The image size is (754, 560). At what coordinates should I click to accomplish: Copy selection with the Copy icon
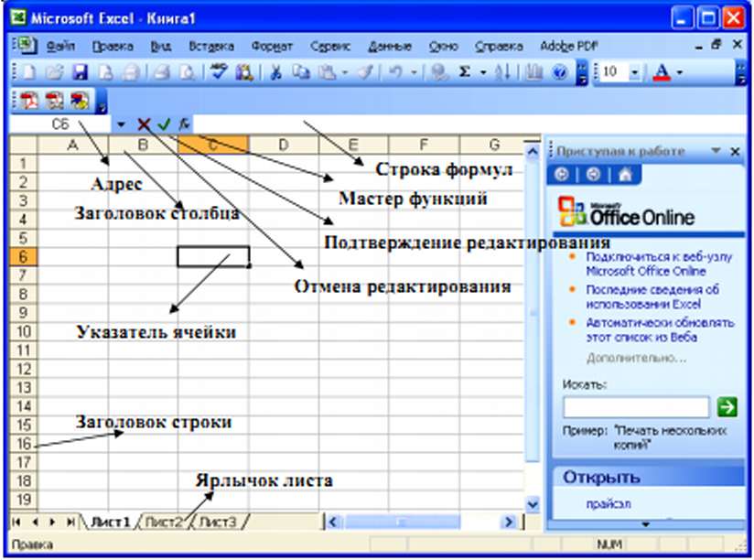click(301, 72)
